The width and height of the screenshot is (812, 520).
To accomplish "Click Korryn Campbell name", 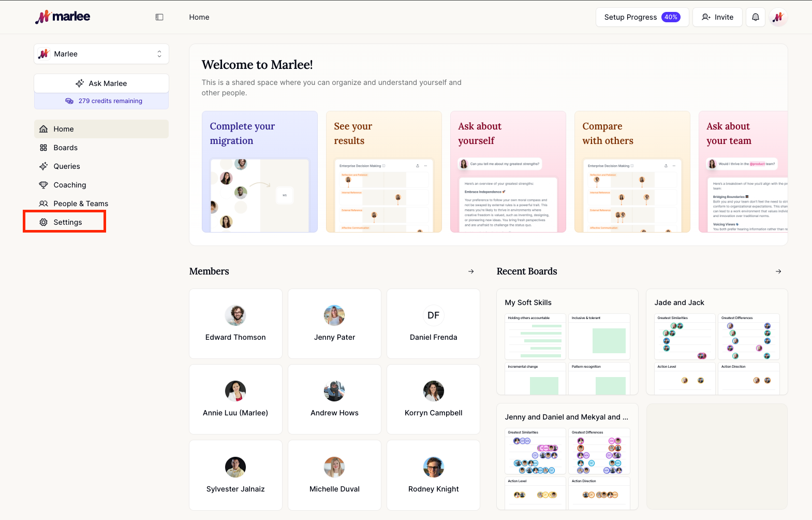I will (434, 413).
